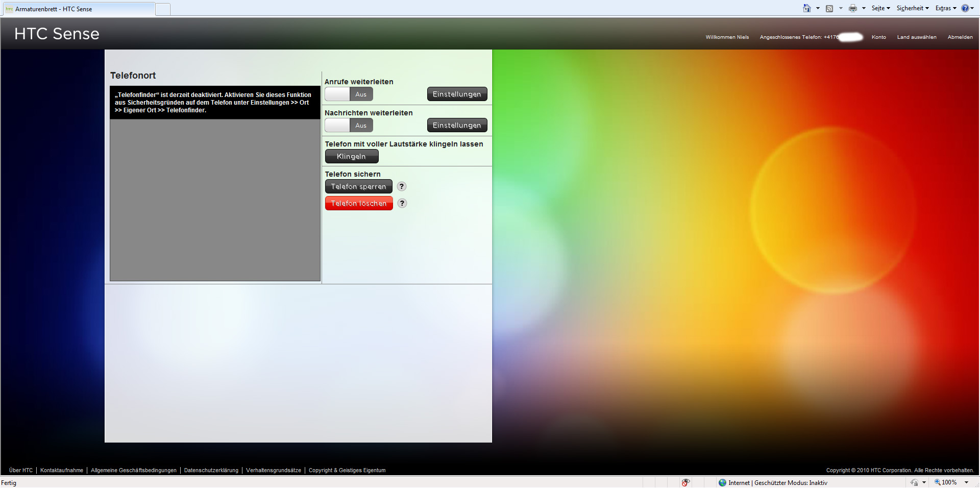Image resolution: width=980 pixels, height=488 pixels.
Task: Click the Fertig status text
Action: click(x=9, y=482)
